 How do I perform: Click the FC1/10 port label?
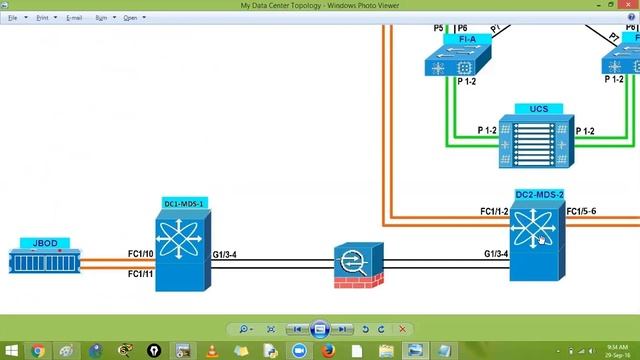pyautogui.click(x=140, y=254)
